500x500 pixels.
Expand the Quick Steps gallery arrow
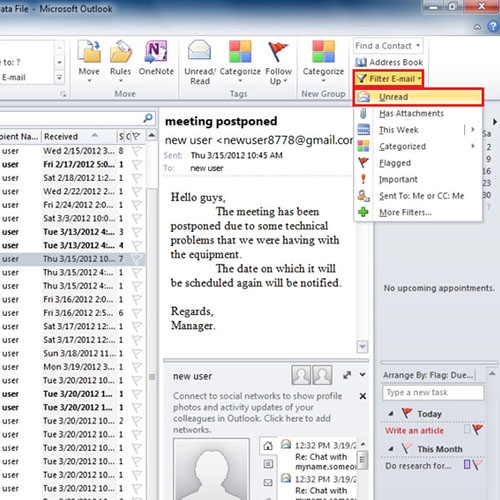(59, 78)
